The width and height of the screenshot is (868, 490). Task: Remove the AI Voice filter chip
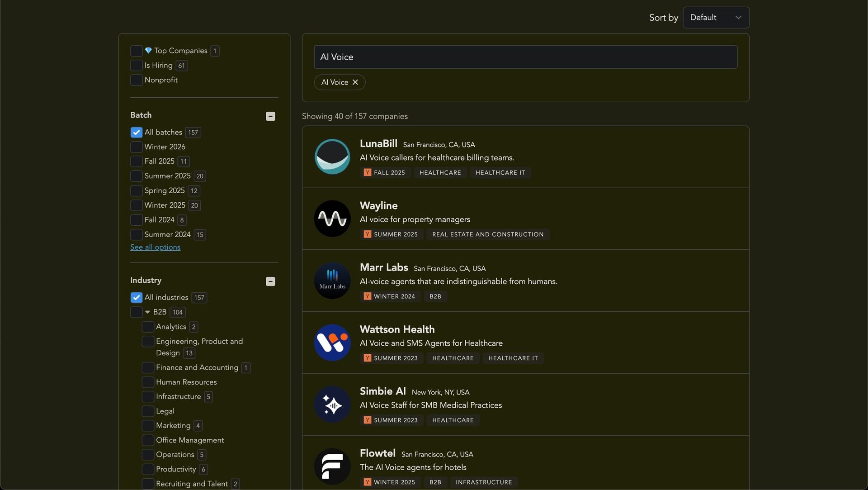[x=355, y=82]
